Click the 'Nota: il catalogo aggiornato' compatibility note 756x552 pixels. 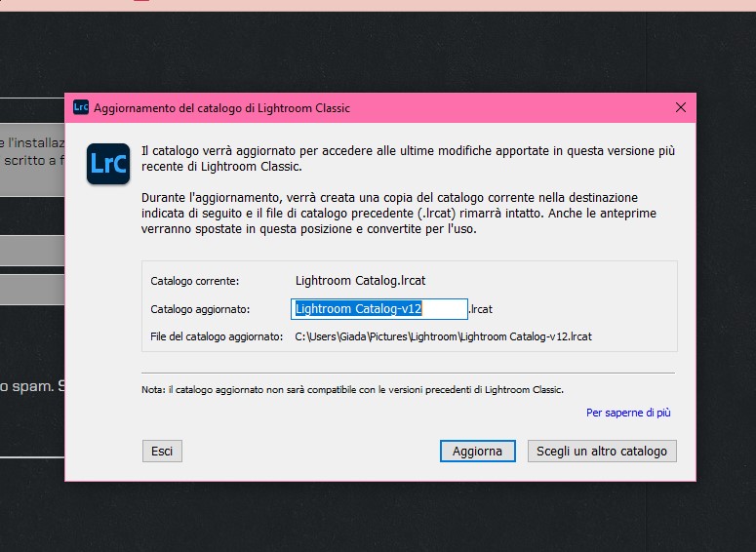352,389
